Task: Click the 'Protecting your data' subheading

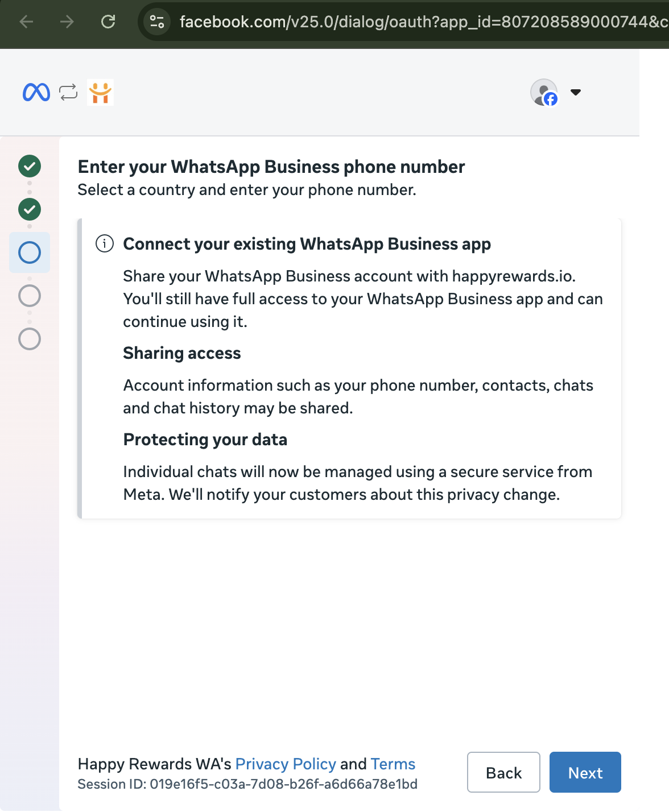Action: click(205, 440)
